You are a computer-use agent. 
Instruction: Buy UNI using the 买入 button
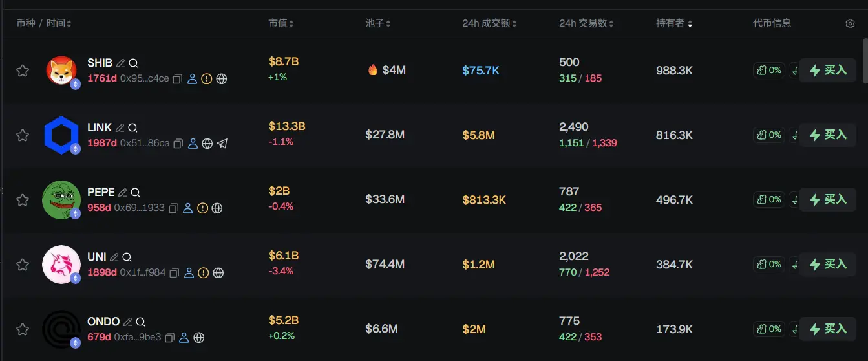pos(827,264)
